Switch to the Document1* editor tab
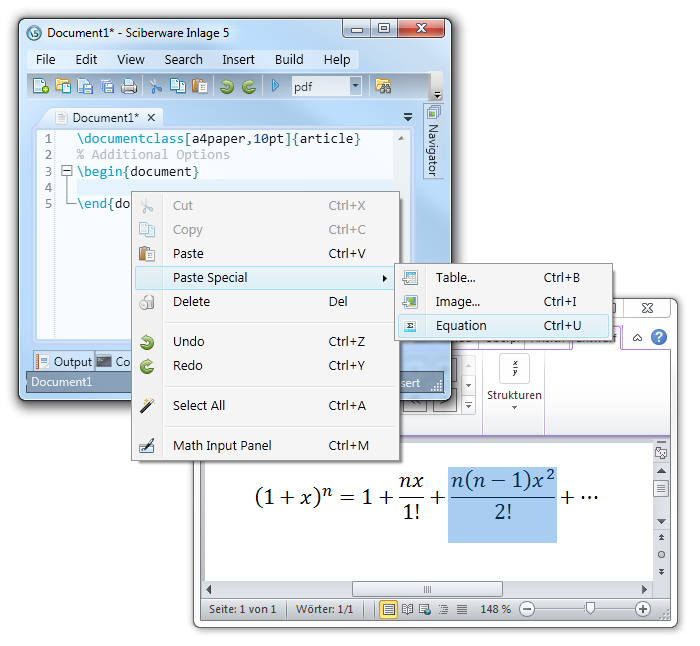700x646 pixels. (106, 118)
